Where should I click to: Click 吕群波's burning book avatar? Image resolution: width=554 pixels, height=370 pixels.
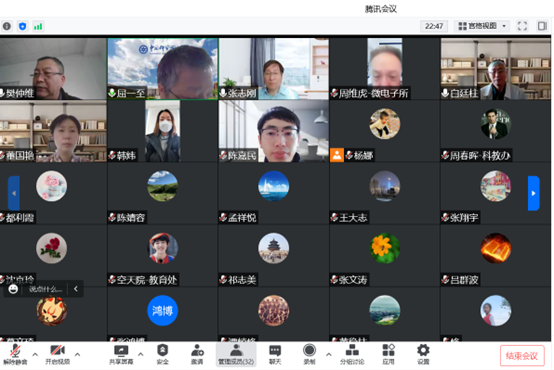click(x=495, y=248)
